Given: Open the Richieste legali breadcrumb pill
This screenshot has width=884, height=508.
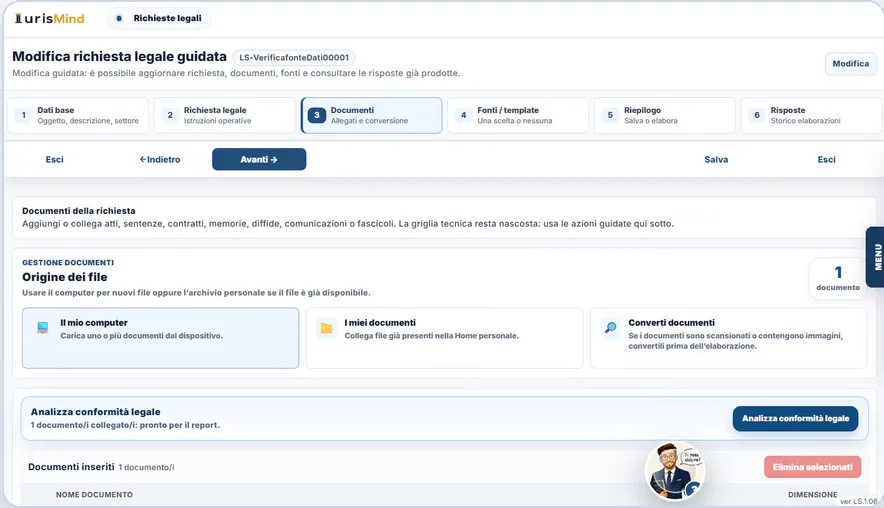Looking at the screenshot, I should tap(159, 19).
